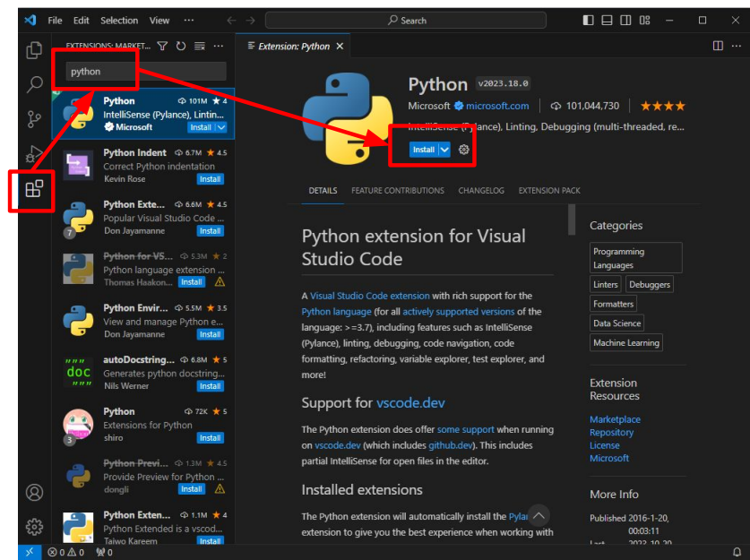The height and width of the screenshot is (560, 750).
Task: Install the autoDocstring extension
Action: 210,386
